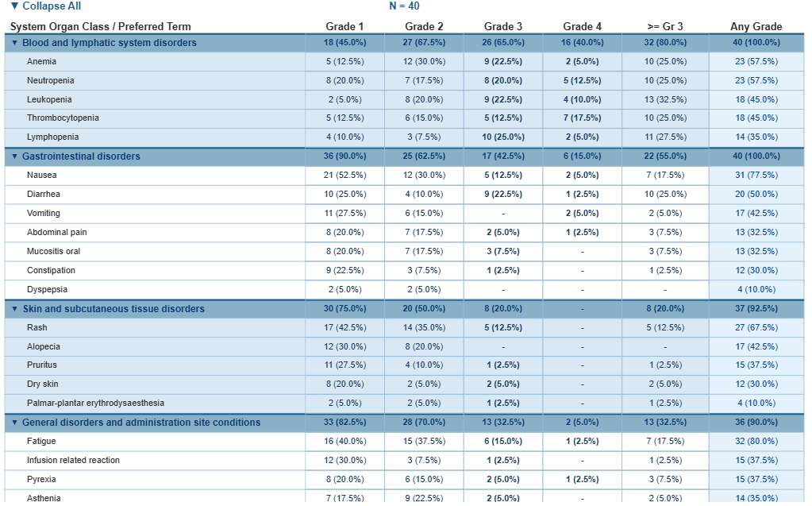The height and width of the screenshot is (506, 812).
Task: Select the Nausea row label
Action: [x=42, y=176]
